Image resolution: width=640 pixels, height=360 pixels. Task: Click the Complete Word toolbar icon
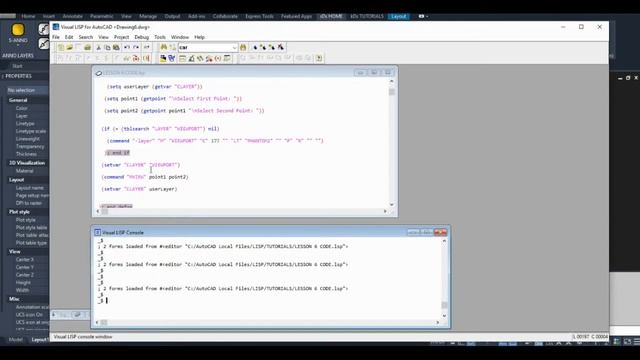coord(147,47)
